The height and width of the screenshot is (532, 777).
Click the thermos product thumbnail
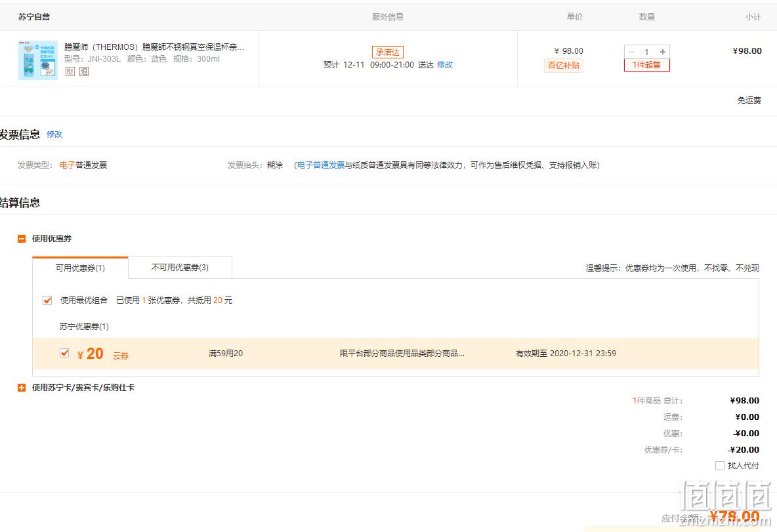click(x=37, y=60)
